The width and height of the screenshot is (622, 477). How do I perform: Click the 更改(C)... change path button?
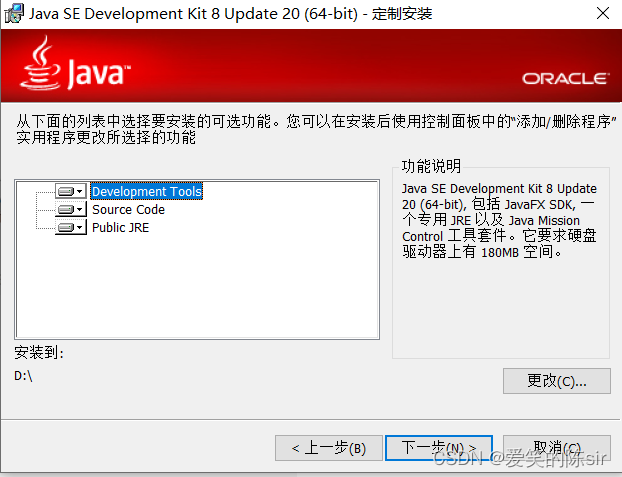pyautogui.click(x=557, y=381)
